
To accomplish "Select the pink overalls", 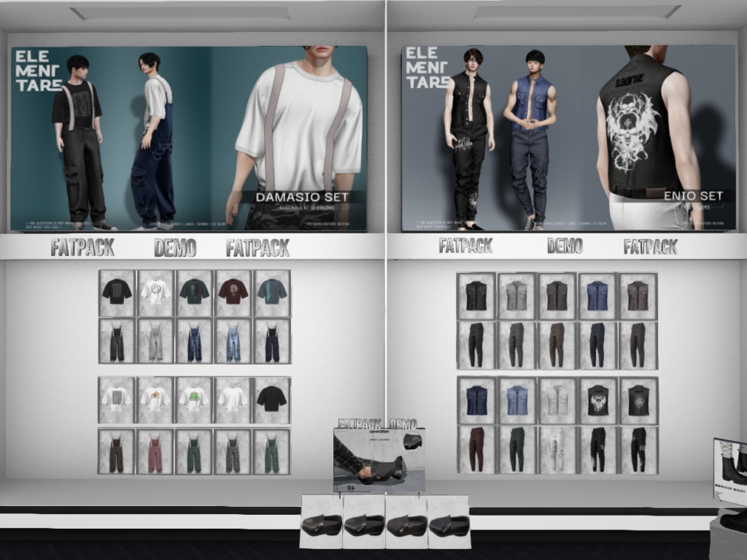I will 155,451.
